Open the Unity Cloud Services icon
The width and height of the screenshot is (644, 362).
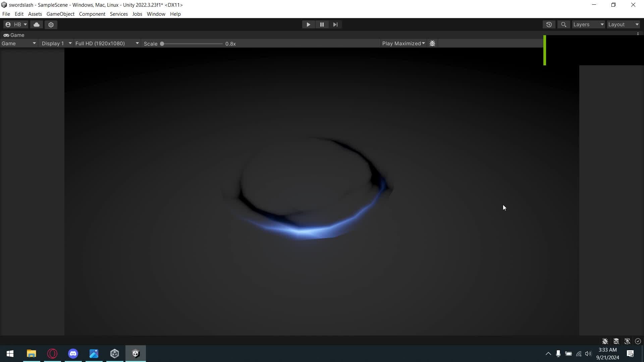(x=36, y=24)
